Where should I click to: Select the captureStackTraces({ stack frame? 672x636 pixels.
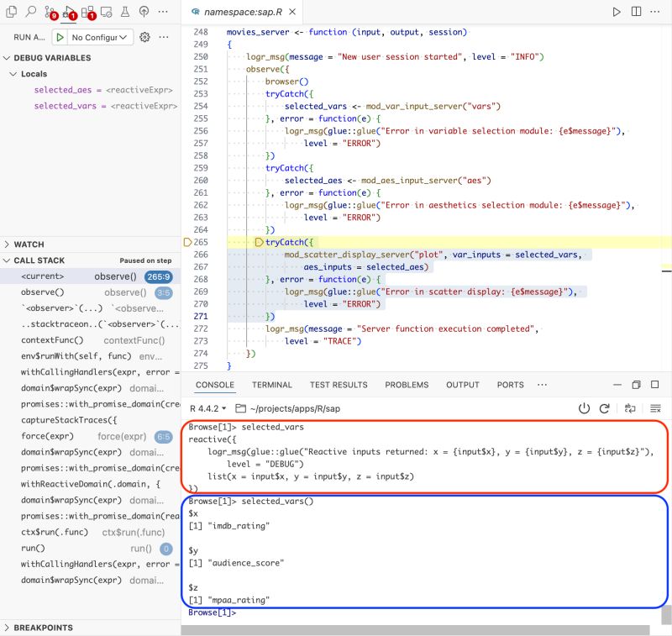click(91, 420)
